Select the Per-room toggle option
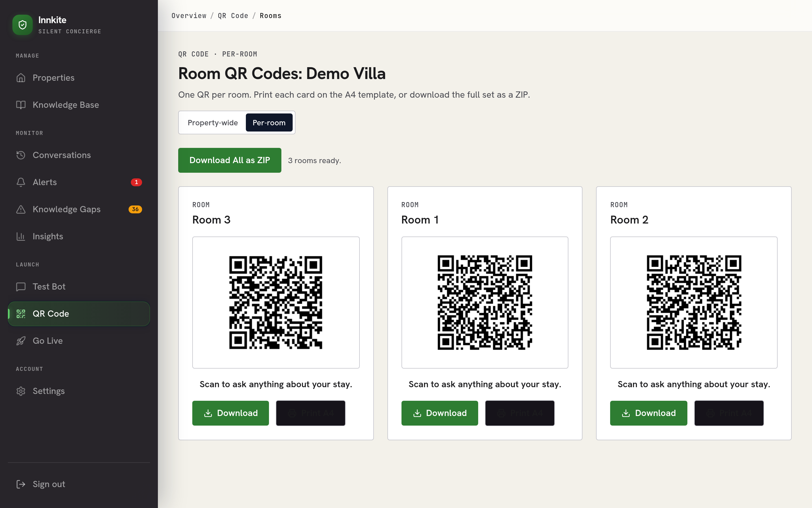 click(x=269, y=123)
